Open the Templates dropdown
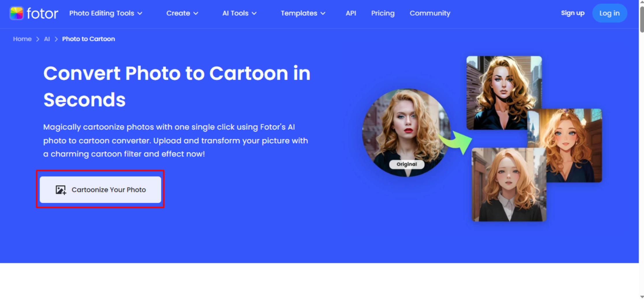 [303, 13]
